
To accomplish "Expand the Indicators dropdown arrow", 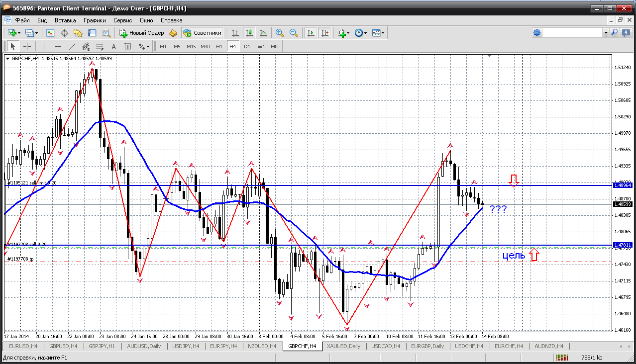I will click(x=348, y=33).
